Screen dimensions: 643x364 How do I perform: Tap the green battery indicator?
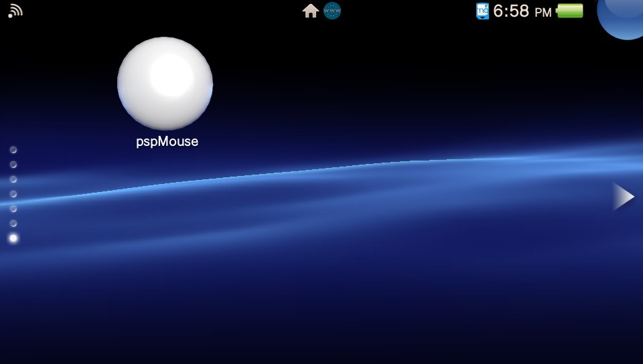tap(569, 11)
